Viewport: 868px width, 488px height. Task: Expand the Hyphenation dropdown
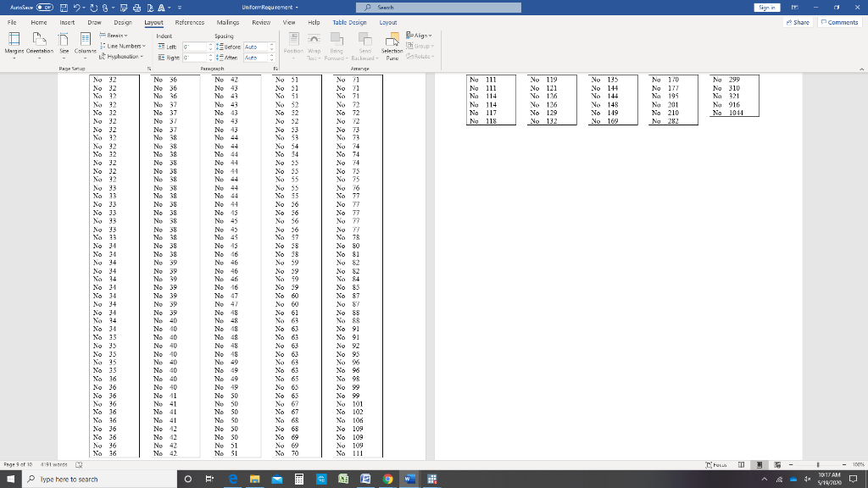point(122,57)
